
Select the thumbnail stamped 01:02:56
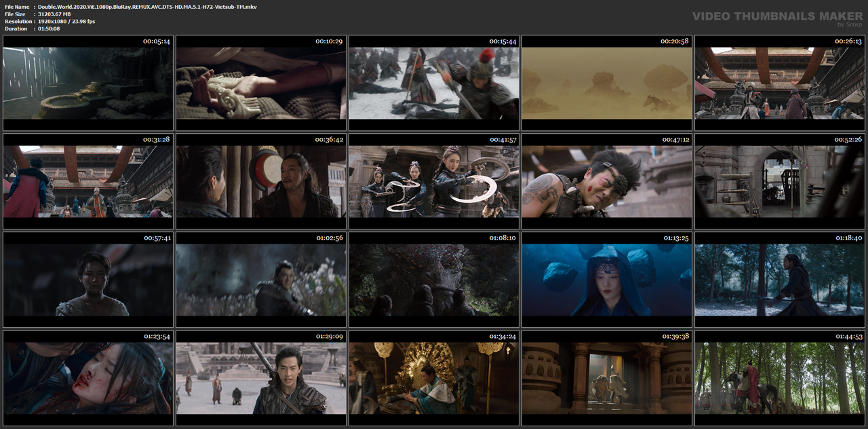tap(260, 280)
